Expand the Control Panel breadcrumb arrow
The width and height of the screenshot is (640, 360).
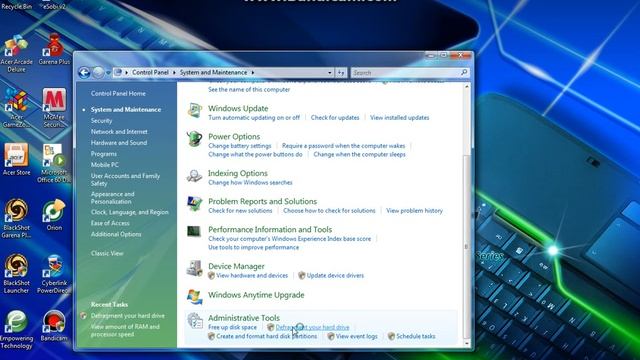pyautogui.click(x=175, y=73)
